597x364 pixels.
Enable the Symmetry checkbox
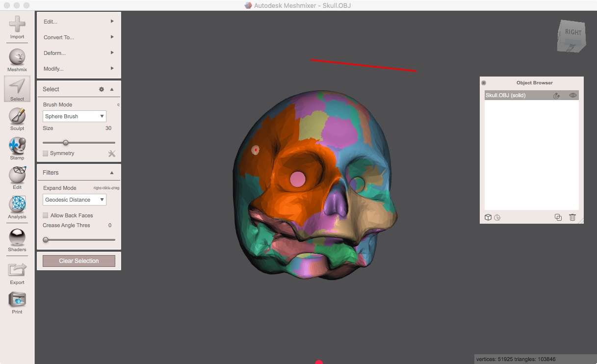click(x=45, y=153)
